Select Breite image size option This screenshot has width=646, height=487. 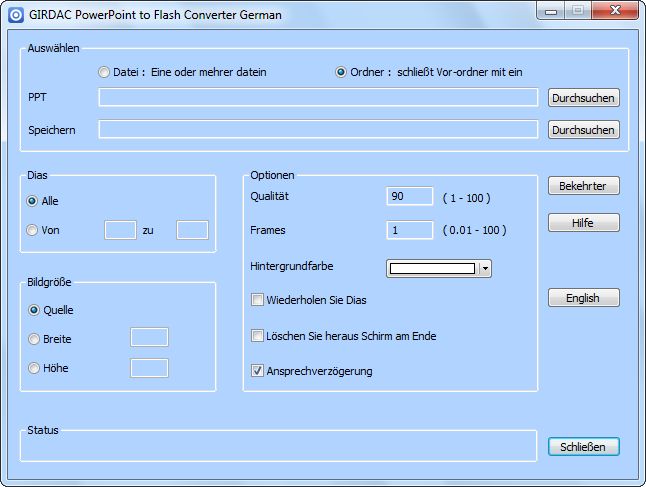click(34, 339)
